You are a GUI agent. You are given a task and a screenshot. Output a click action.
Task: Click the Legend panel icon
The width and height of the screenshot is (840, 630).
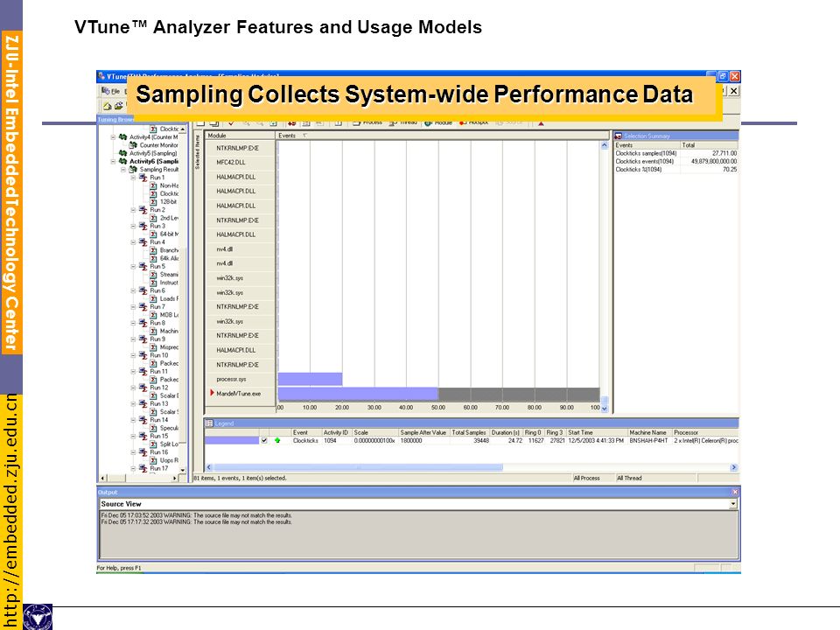click(209, 423)
